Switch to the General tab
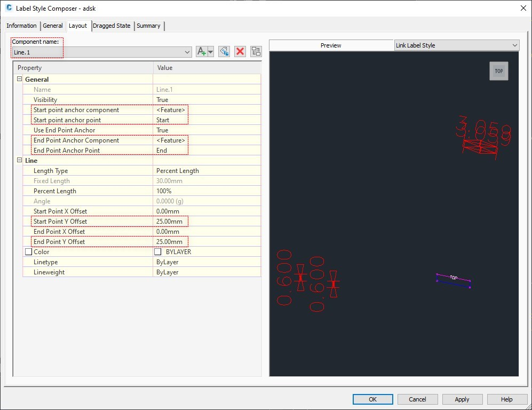This screenshot has width=532, height=410. coord(53,26)
